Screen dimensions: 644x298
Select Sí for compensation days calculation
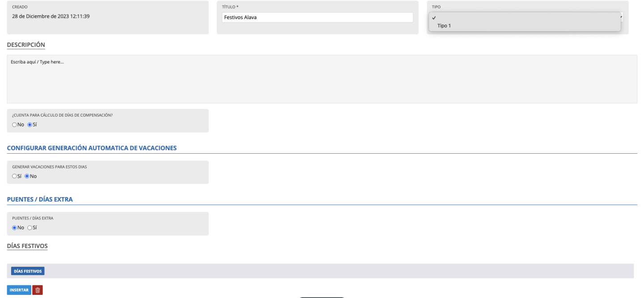pos(30,125)
